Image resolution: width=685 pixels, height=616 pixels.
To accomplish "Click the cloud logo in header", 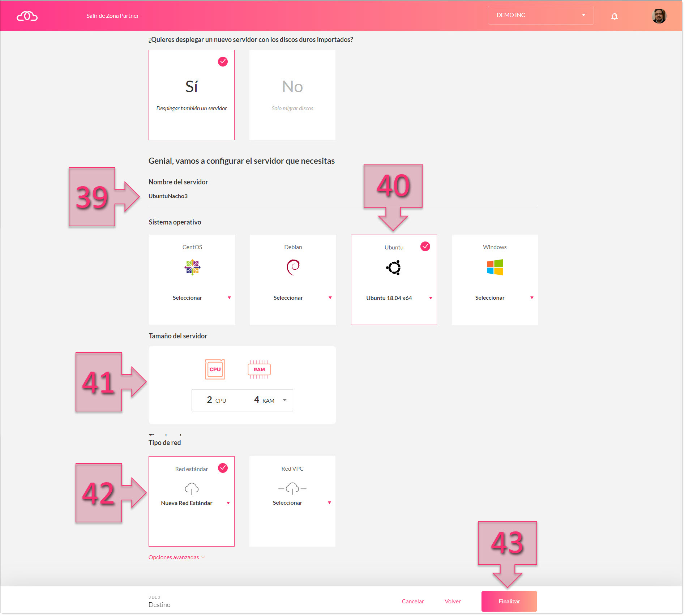I will (27, 16).
